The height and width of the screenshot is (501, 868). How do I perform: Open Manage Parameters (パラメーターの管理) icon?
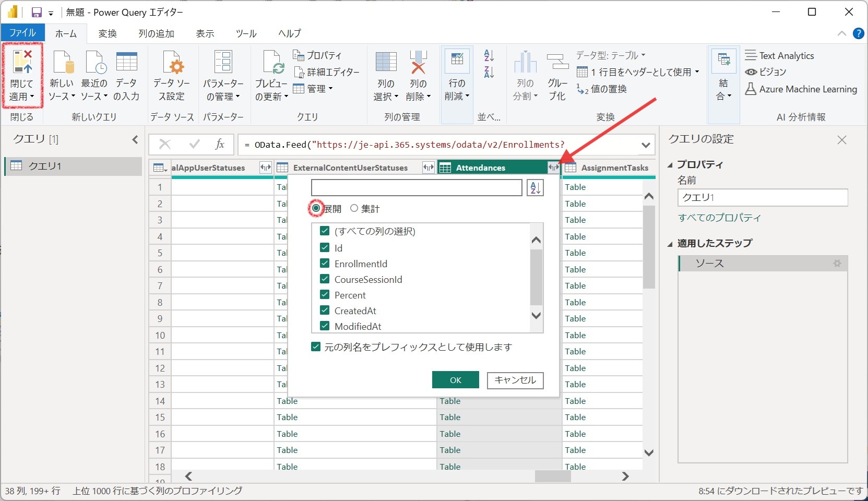pyautogui.click(x=223, y=62)
